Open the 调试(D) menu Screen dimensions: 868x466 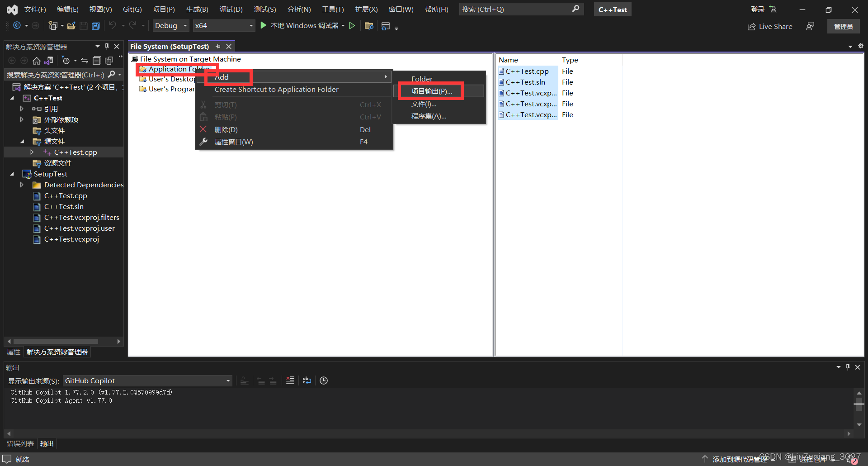click(231, 9)
